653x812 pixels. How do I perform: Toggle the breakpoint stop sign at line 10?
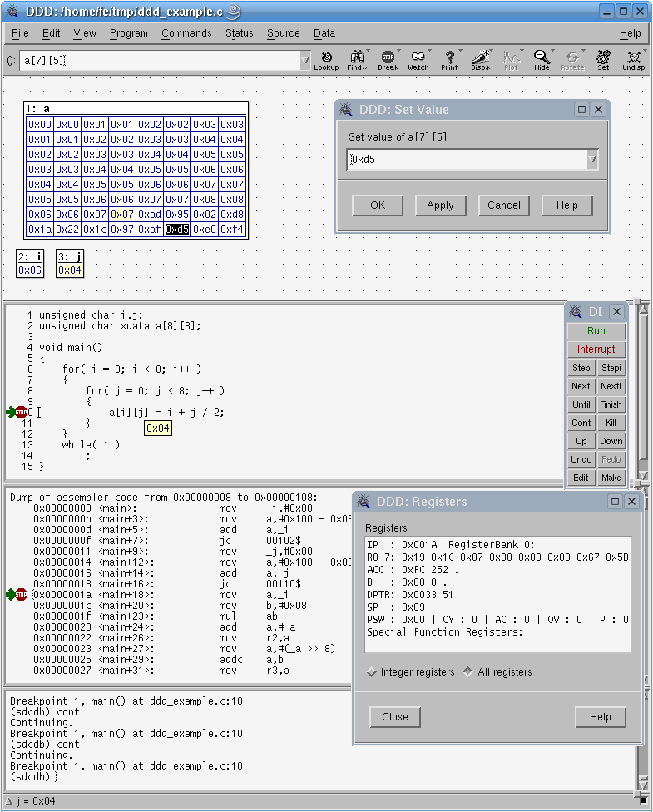tap(21, 412)
